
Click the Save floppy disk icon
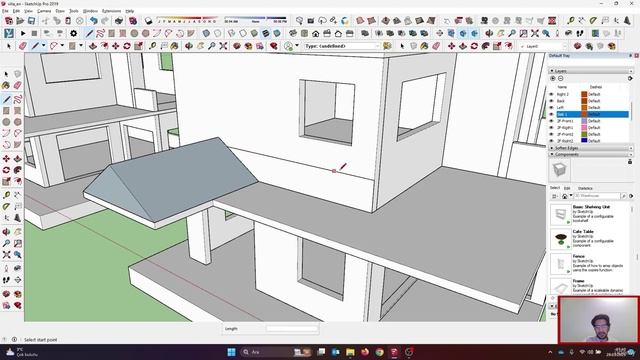pos(31,21)
